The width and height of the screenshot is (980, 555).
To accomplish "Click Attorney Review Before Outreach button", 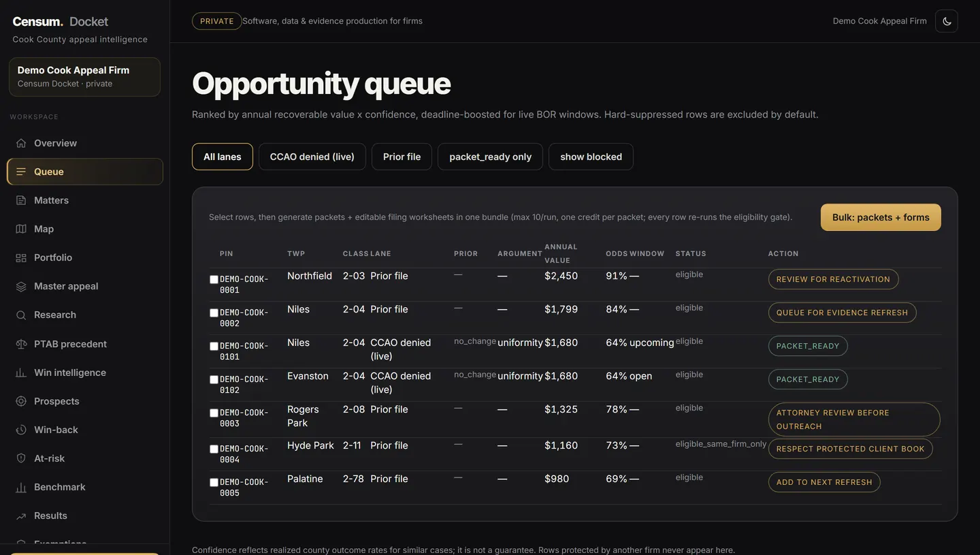I will pos(854,419).
